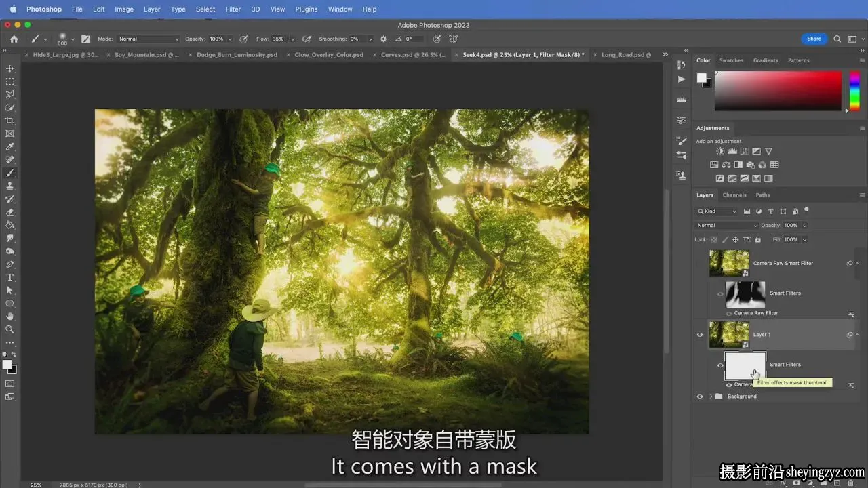Select the Hand tool

(10, 317)
